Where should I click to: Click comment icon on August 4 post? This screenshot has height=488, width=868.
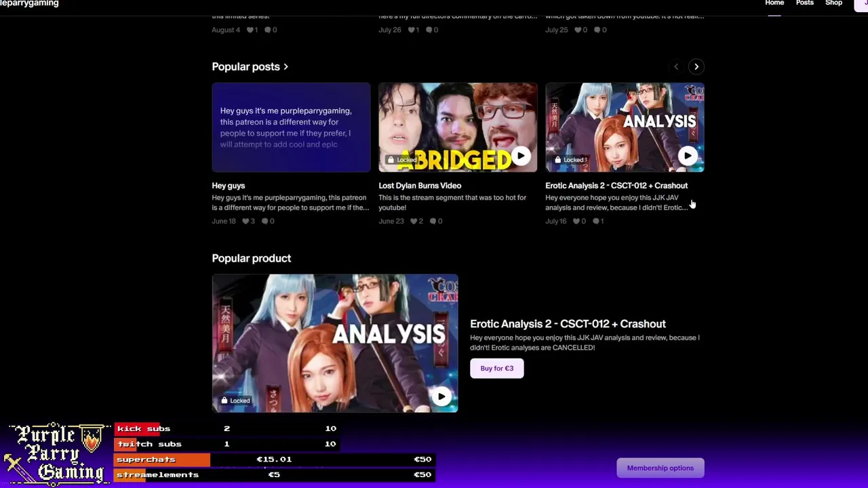[x=267, y=30]
